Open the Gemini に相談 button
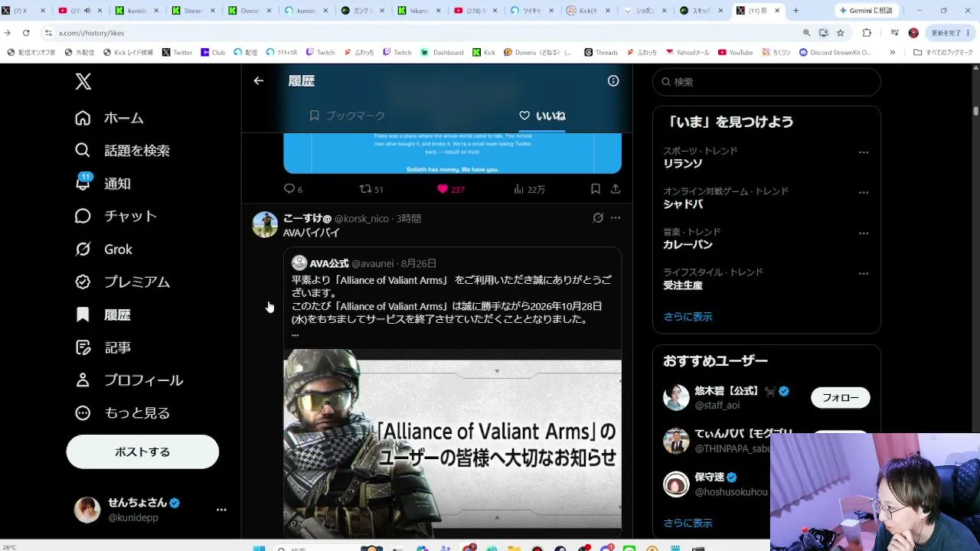Image resolution: width=980 pixels, height=551 pixels. (867, 11)
